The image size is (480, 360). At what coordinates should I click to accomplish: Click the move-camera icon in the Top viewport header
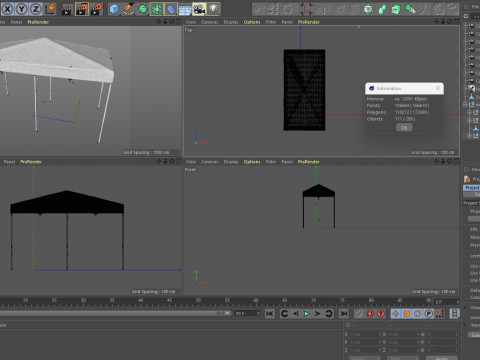(436, 22)
